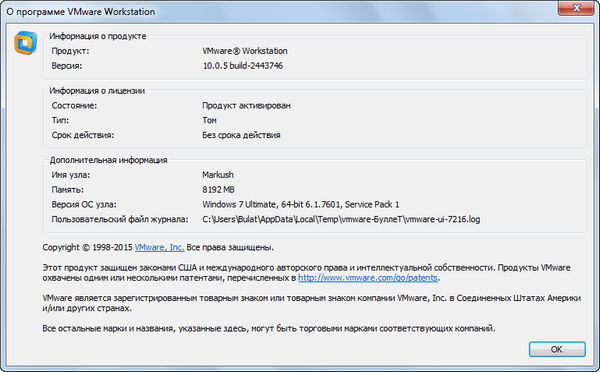The width and height of the screenshot is (600, 372).
Task: Click the expiry value Без срока действия
Action: click(x=241, y=135)
